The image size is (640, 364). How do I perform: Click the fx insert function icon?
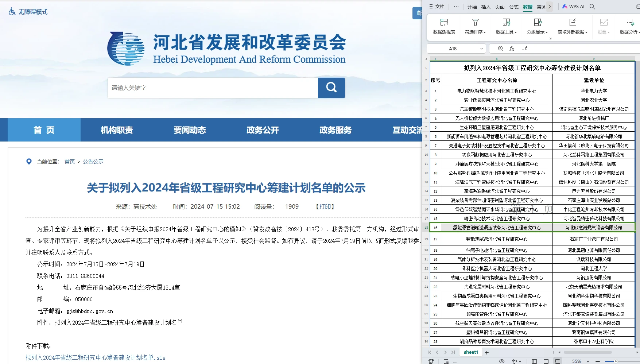[x=512, y=49]
